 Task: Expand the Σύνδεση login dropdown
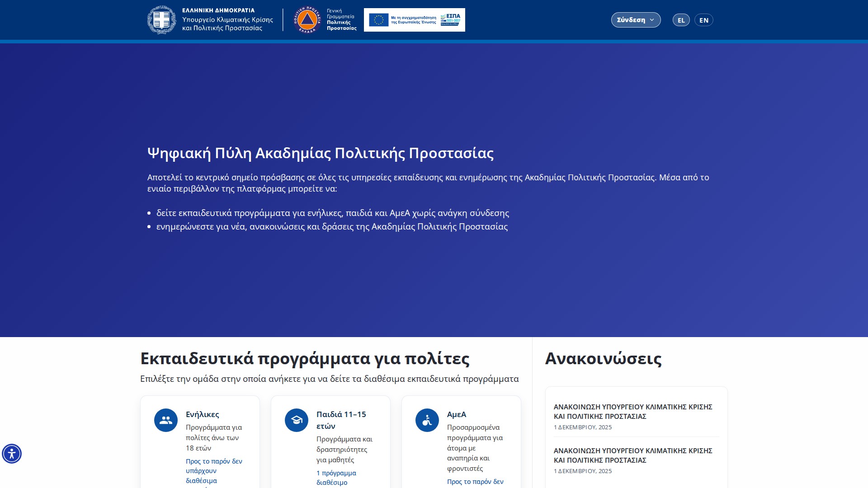pyautogui.click(x=631, y=20)
